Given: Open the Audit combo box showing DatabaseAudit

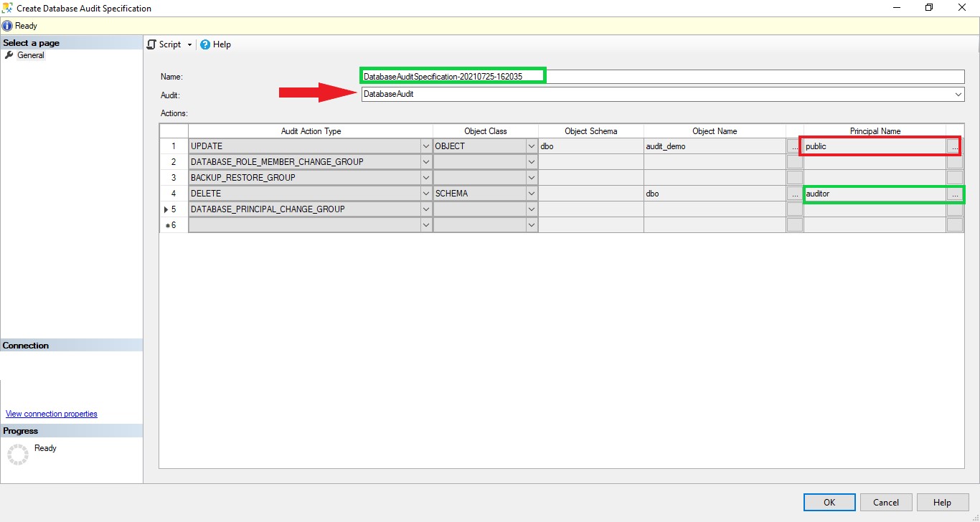Looking at the screenshot, I should 959,94.
